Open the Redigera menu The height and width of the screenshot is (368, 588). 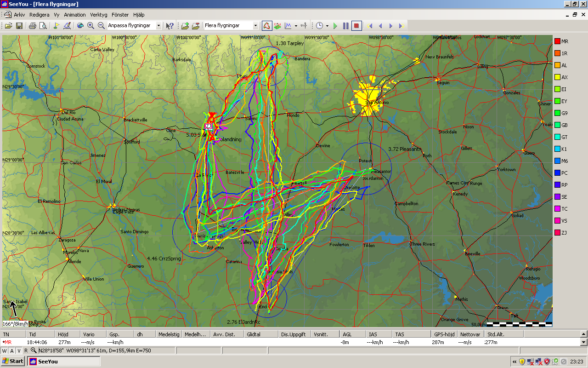[x=39, y=15]
